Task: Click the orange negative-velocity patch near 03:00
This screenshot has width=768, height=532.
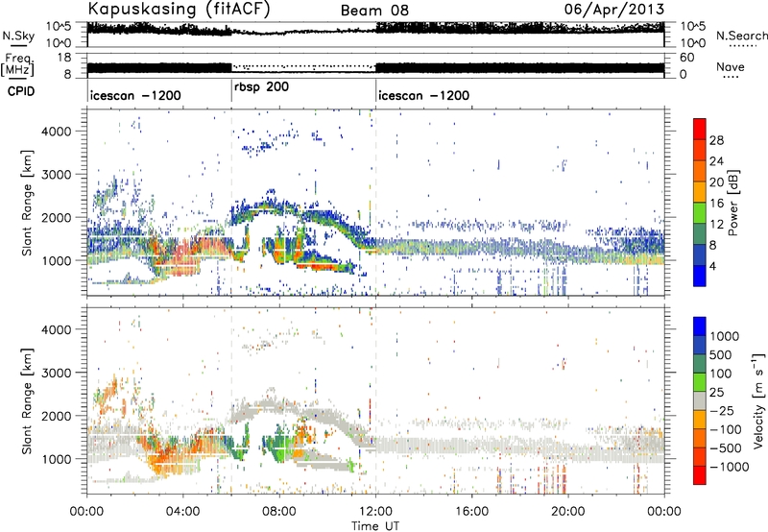Action: click(164, 458)
